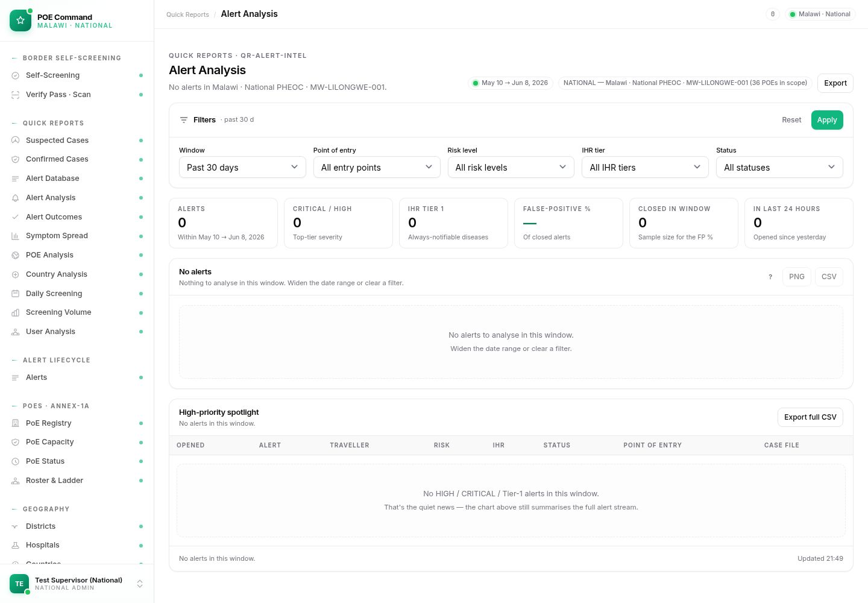Click the PoE Capacity shield icon

tap(16, 442)
